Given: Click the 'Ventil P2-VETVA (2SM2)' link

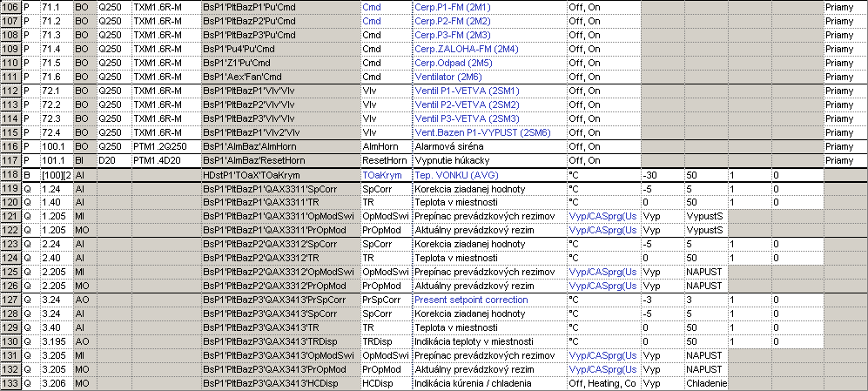Looking at the screenshot, I should click(468, 104).
